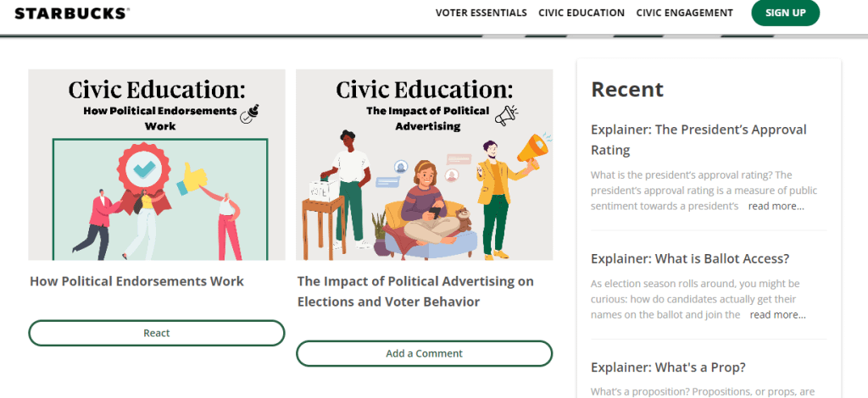The width and height of the screenshot is (868, 398).
Task: Click the stamp icon in endorsements banner
Action: (250, 113)
